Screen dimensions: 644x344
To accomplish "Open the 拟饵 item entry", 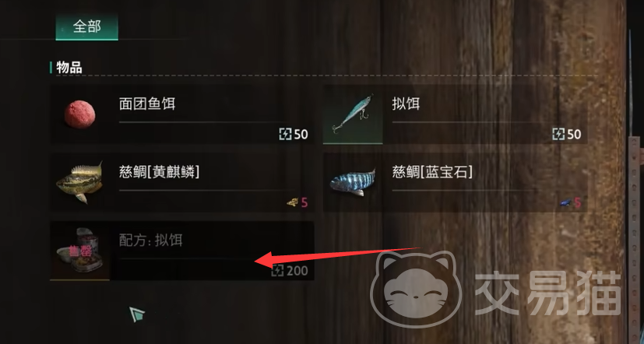I will pos(456,114).
